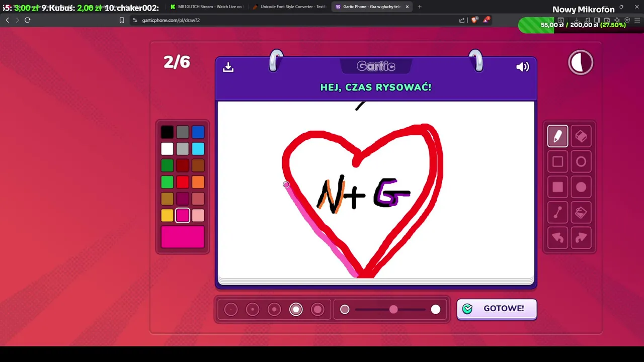Open site settings icon beside the URL
This screenshot has width=644, height=362.
135,20
